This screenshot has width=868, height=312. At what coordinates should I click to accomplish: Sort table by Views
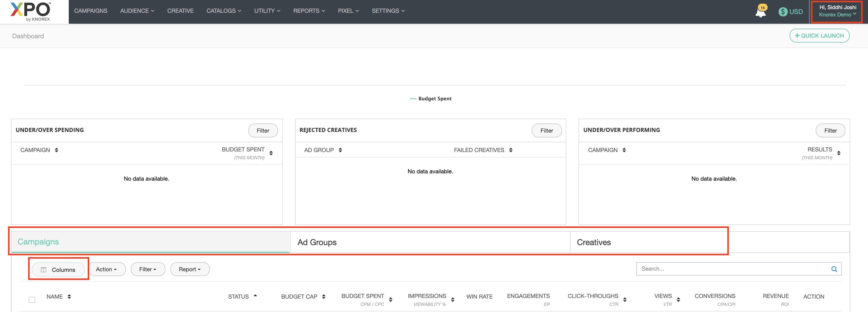coord(678,300)
